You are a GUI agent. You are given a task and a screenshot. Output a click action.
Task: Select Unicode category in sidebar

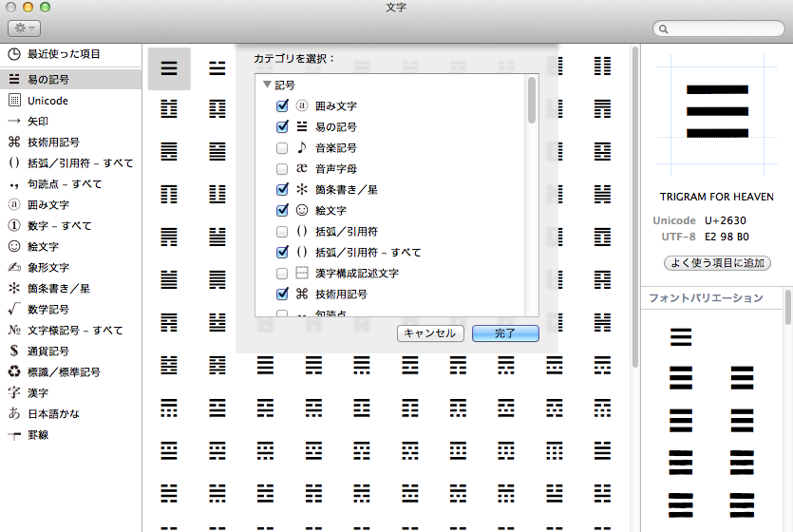point(71,101)
